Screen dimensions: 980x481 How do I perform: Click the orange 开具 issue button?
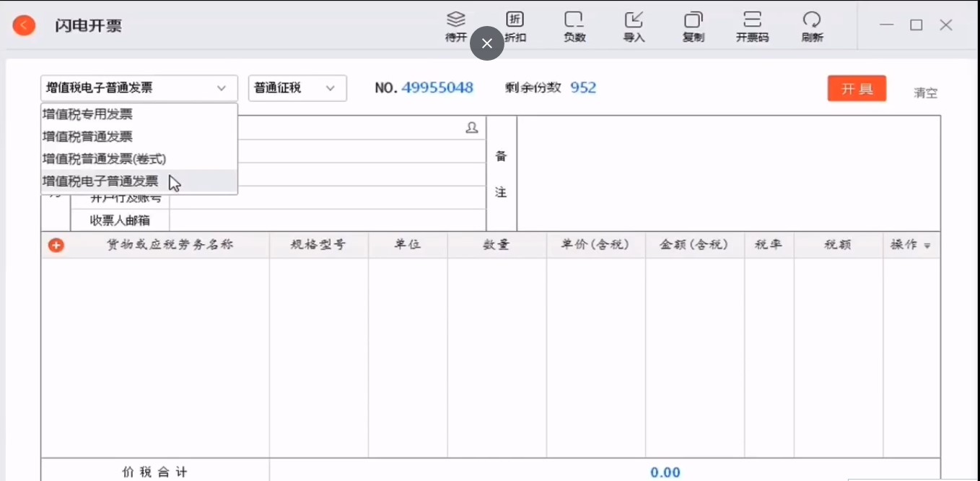(857, 88)
